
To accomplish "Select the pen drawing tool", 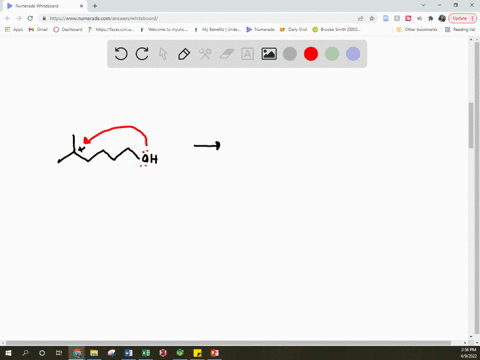I will click(184, 54).
